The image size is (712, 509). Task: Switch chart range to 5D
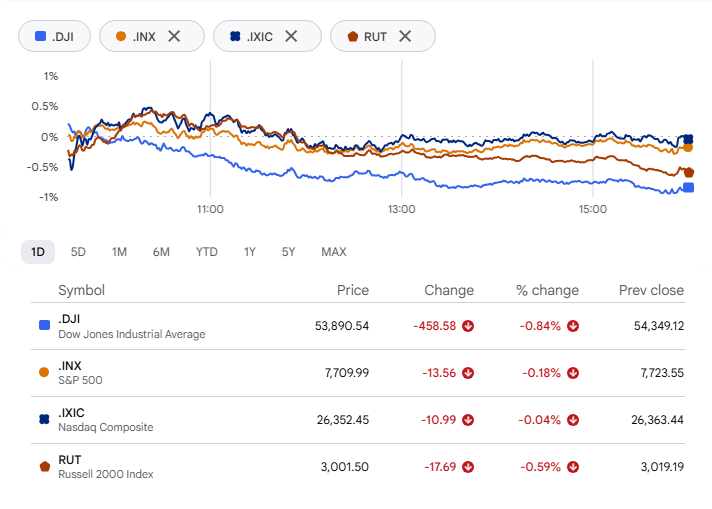tap(78, 252)
